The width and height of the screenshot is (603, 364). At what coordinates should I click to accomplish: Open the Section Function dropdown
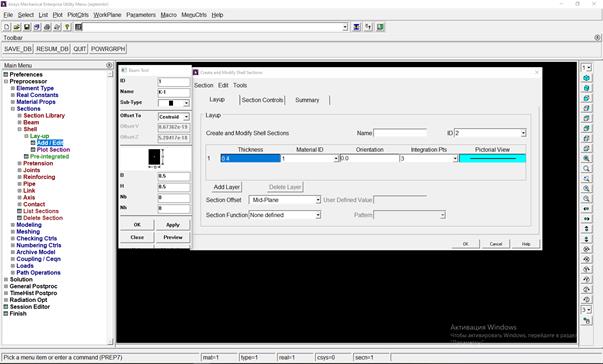point(318,215)
